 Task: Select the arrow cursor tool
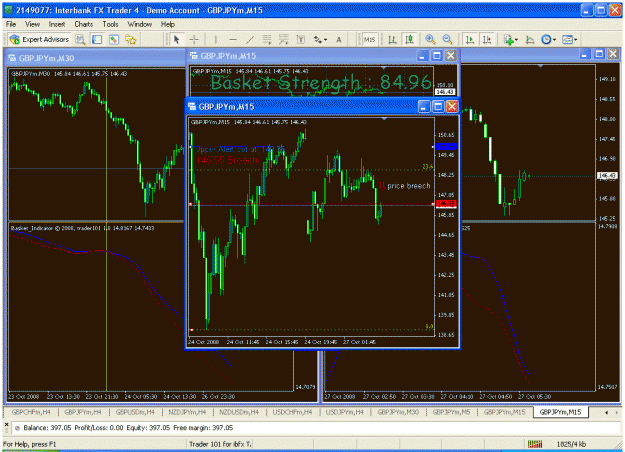[177, 39]
